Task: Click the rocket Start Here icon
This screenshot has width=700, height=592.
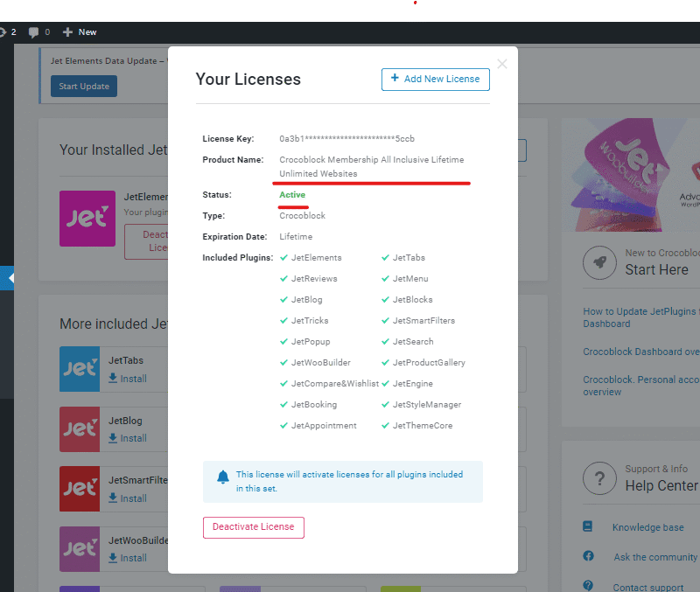Action: pos(599,262)
